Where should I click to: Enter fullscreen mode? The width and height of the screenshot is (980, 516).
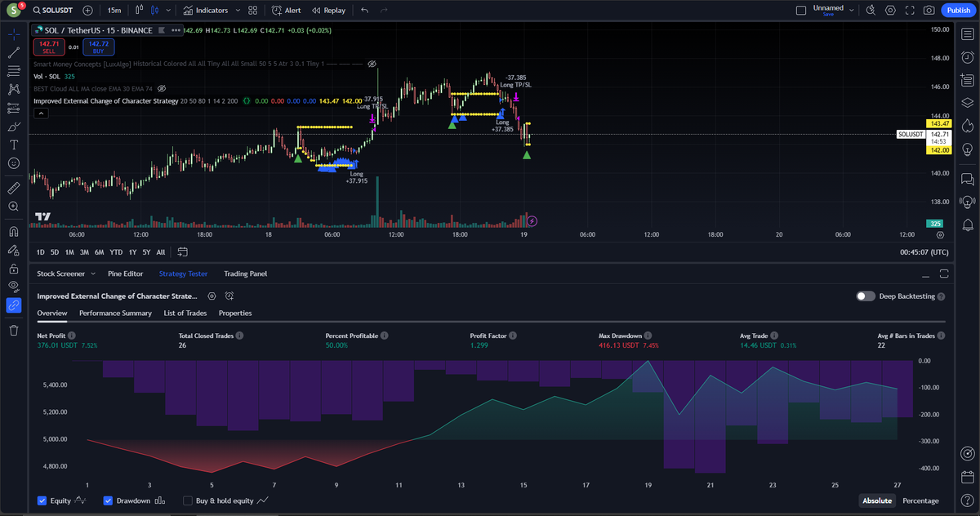(x=910, y=11)
